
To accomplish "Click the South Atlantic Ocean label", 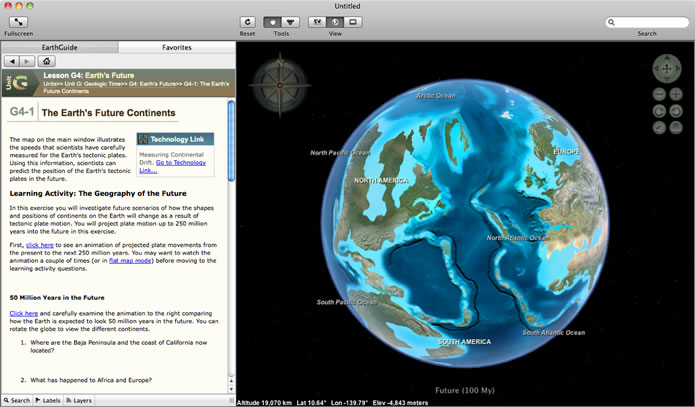I will [553, 333].
